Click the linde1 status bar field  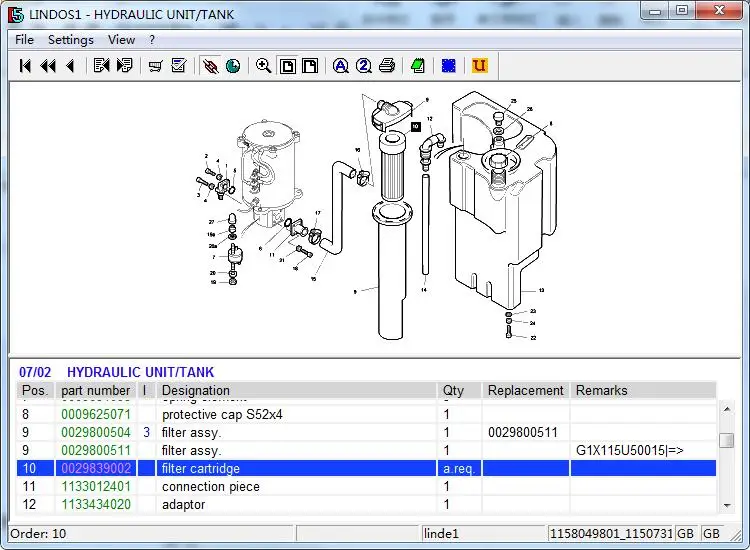click(484, 533)
